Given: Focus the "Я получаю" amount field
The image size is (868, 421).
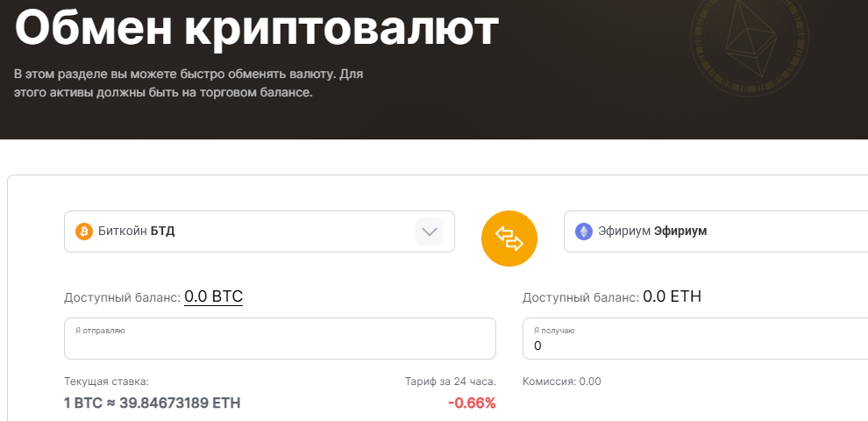Looking at the screenshot, I should (695, 339).
